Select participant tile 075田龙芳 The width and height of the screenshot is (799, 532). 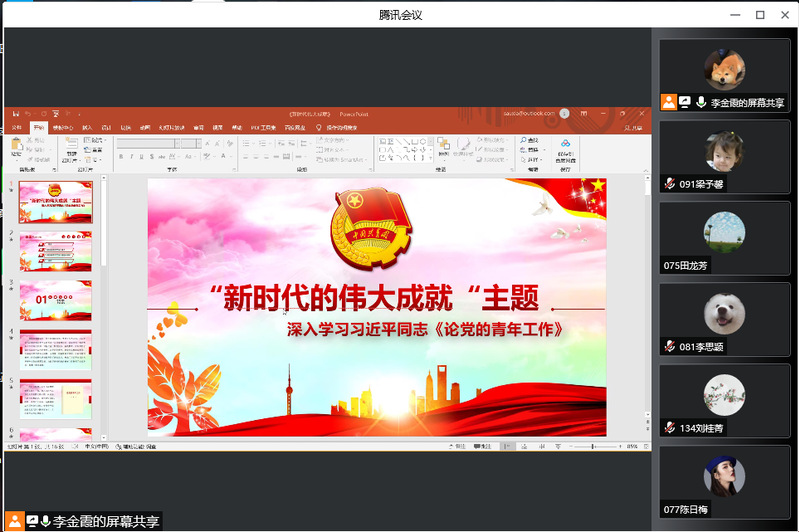coord(724,238)
